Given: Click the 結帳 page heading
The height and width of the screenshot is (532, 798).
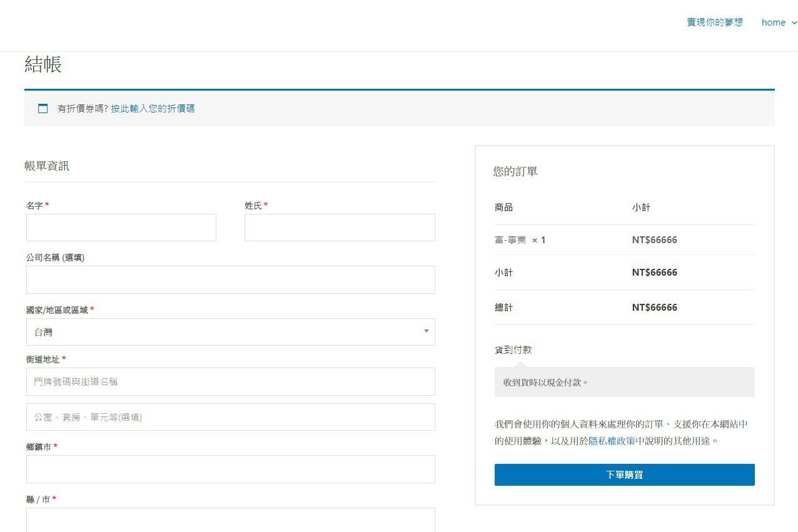Looking at the screenshot, I should [43, 64].
